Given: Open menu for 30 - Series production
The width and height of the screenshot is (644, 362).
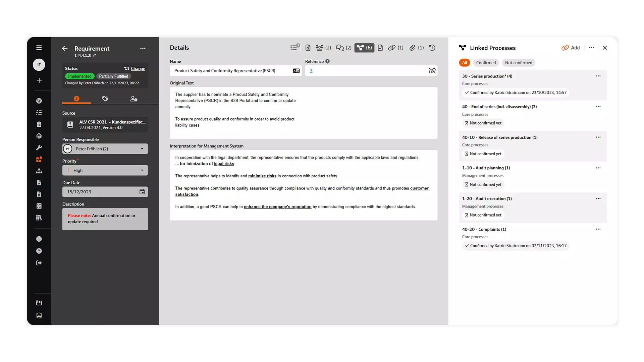Looking at the screenshot, I should (x=598, y=76).
